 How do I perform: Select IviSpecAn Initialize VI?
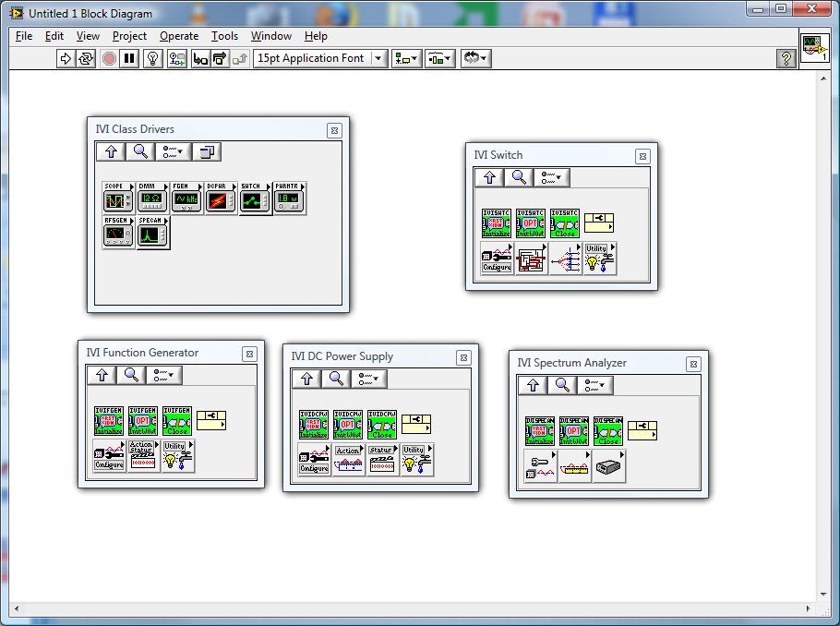pyautogui.click(x=539, y=431)
